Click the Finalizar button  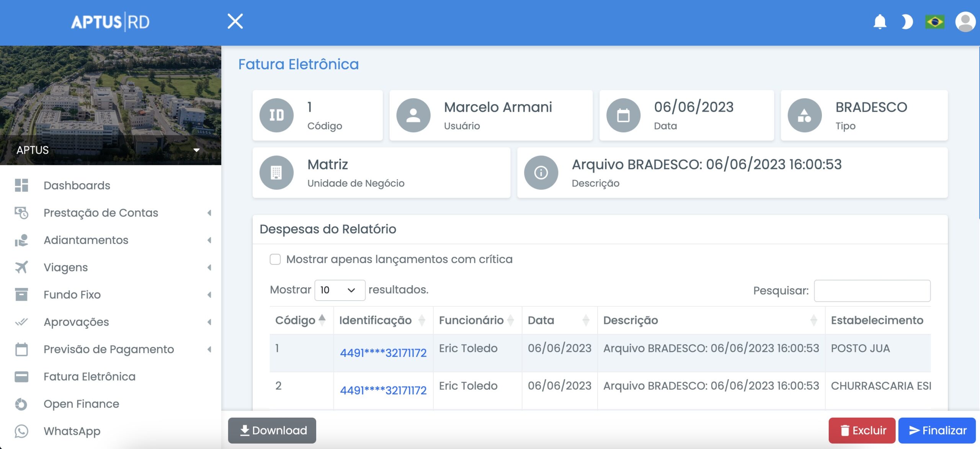pyautogui.click(x=937, y=430)
